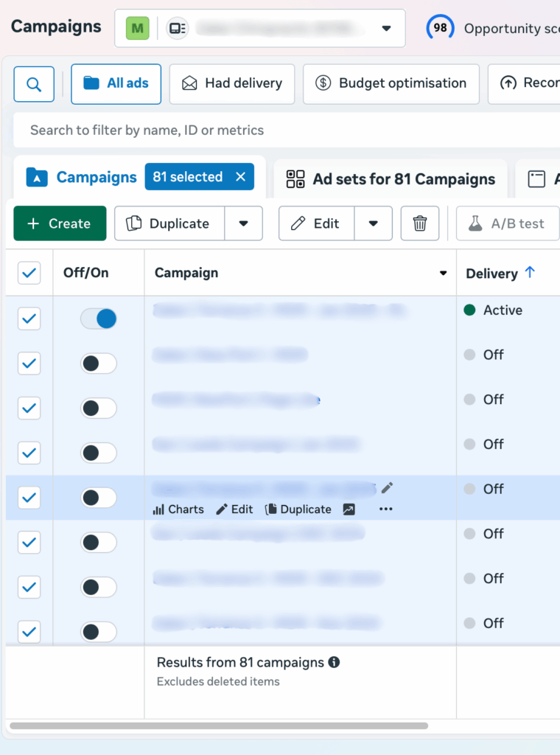Click the magnifier search icon button

coord(34,84)
